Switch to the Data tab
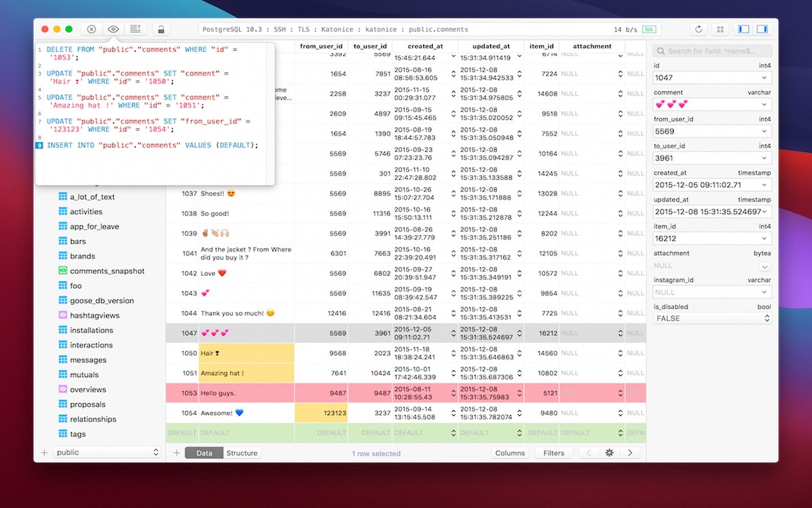 tap(204, 453)
